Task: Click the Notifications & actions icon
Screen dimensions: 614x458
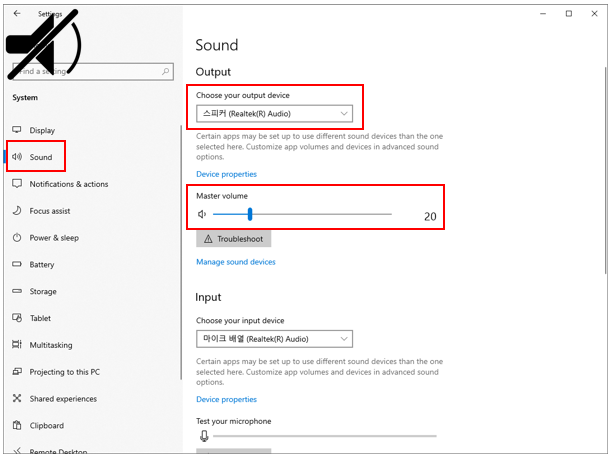Action: coord(17,184)
